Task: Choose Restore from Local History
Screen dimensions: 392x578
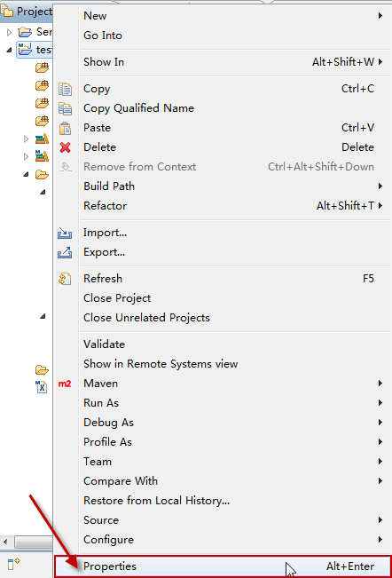Action: click(156, 501)
